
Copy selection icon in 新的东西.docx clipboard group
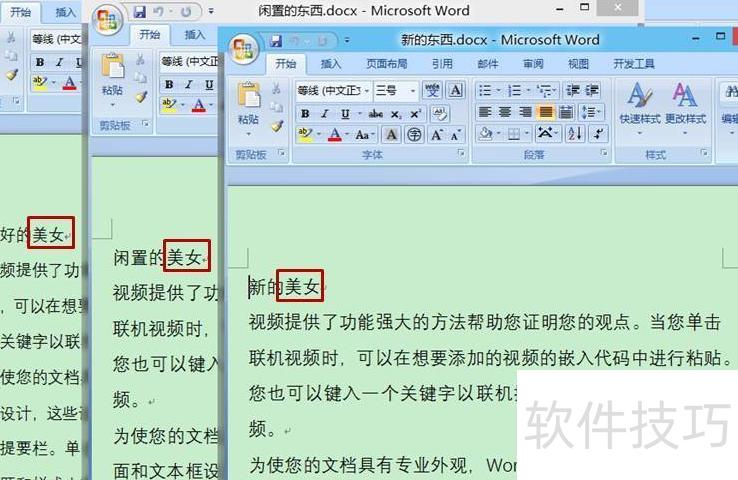[276, 107]
